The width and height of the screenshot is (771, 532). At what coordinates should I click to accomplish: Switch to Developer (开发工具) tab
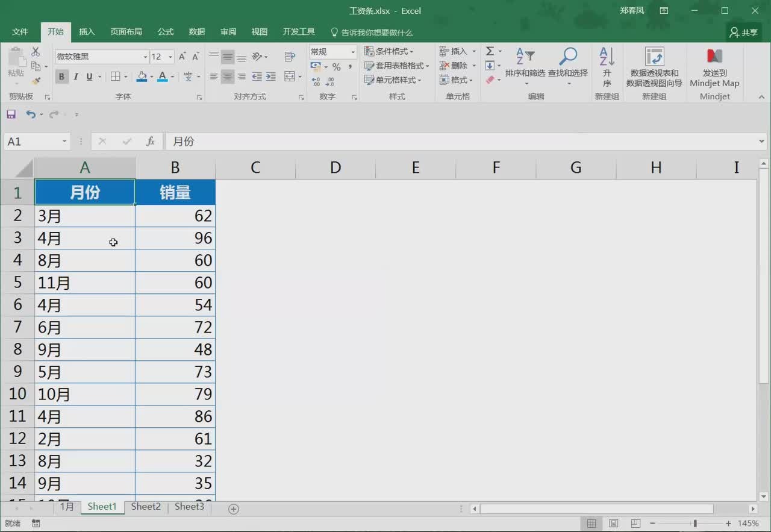coord(299,32)
